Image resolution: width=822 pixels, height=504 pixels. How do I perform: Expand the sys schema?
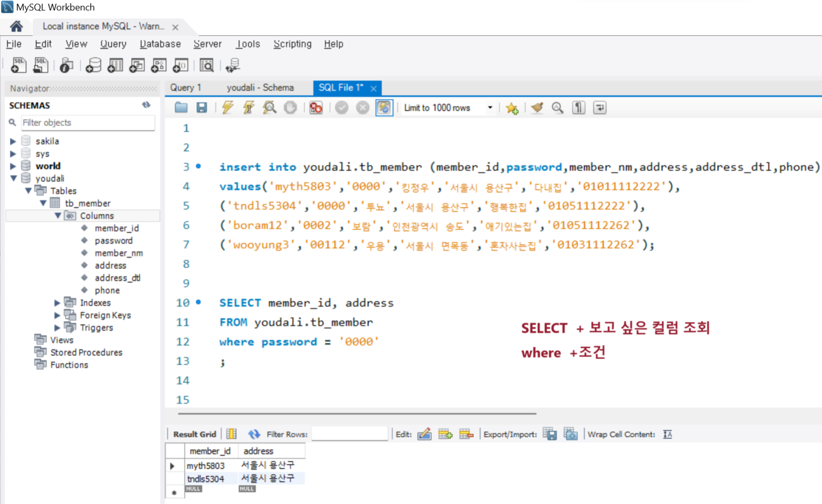13,154
